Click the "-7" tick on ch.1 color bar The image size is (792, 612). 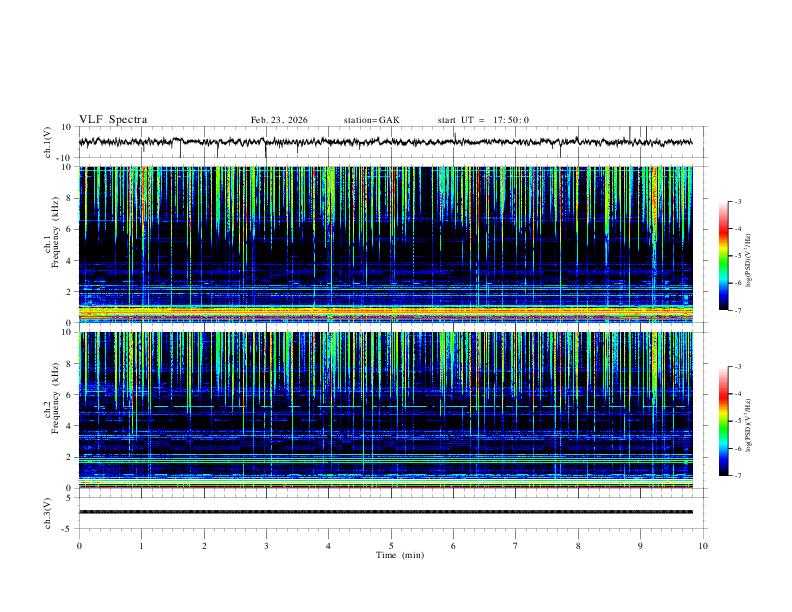[737, 311]
